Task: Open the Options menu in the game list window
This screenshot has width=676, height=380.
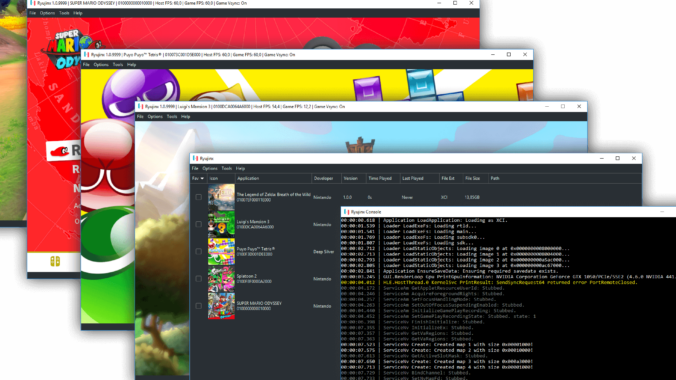Action: [x=210, y=169]
